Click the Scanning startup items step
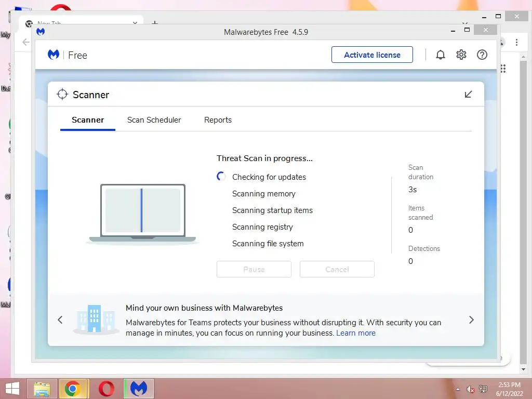This screenshot has width=532, height=399. (x=272, y=210)
